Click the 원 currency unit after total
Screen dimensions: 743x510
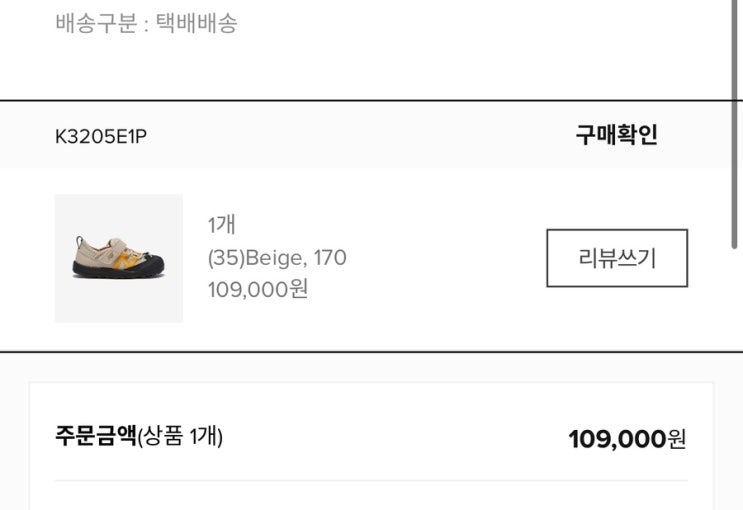(677, 439)
